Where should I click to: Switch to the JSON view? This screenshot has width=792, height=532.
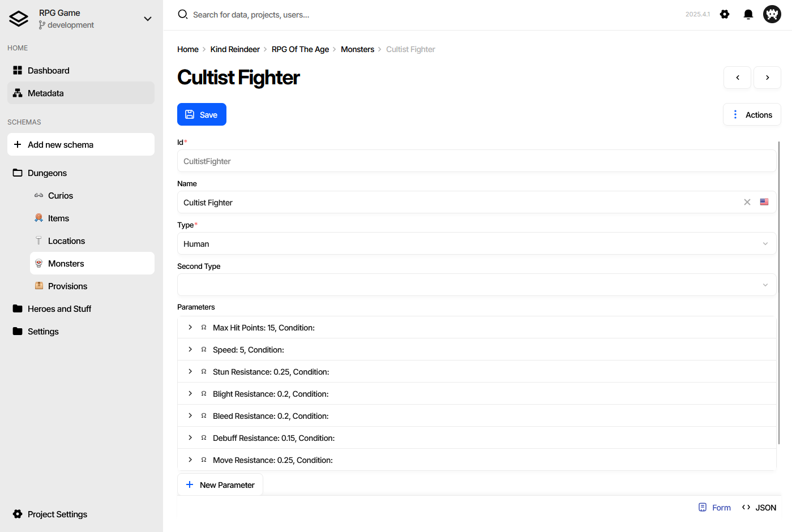[759, 508]
